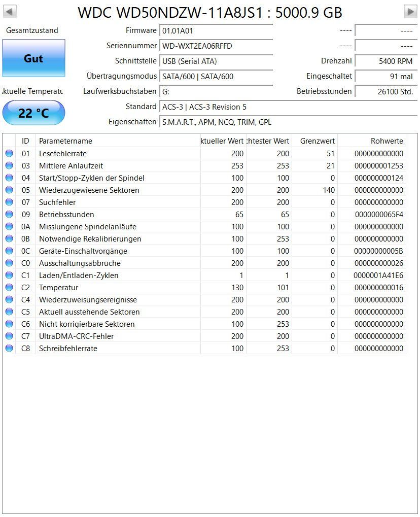Click the Übertragungsmodus field SATA/600
420x517 pixels.
tap(216, 76)
